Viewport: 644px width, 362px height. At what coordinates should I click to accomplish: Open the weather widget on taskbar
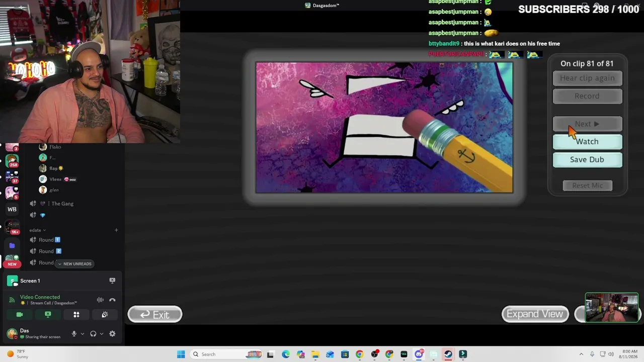point(18,354)
